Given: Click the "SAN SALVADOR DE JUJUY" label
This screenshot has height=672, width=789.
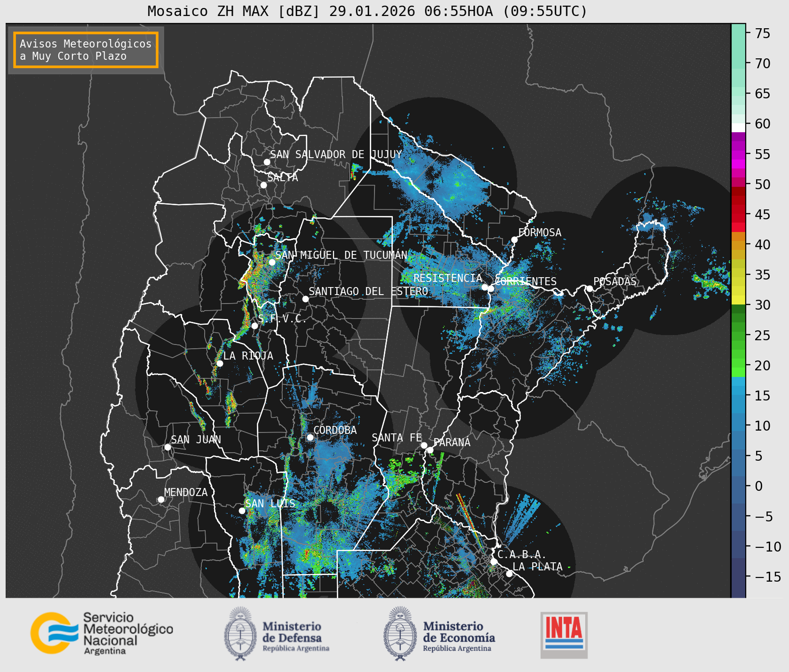Looking at the screenshot, I should click(x=336, y=154).
